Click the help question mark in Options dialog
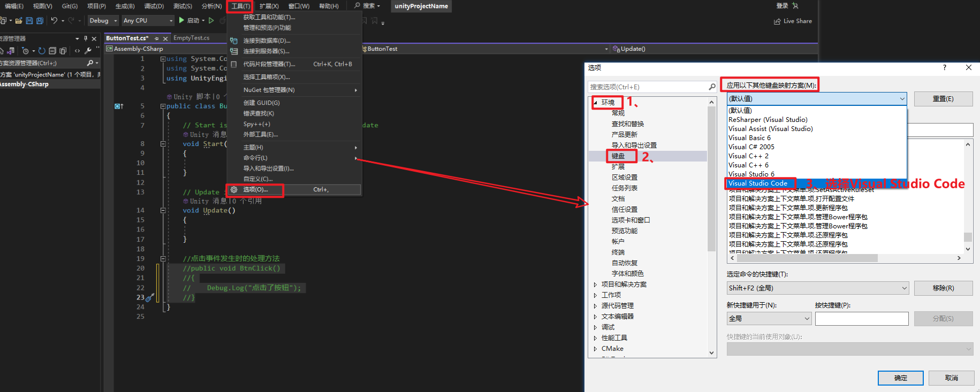 (x=944, y=67)
